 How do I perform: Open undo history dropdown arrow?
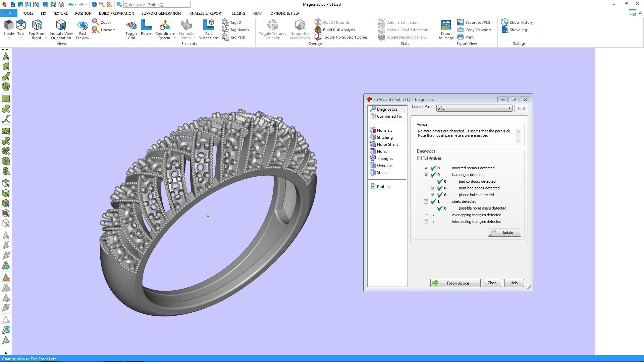coord(75,5)
